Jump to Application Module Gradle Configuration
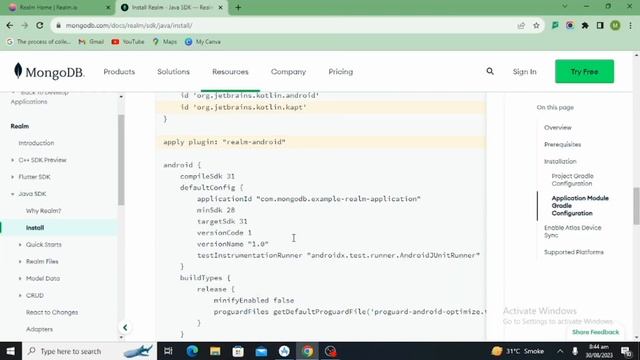 (x=580, y=205)
